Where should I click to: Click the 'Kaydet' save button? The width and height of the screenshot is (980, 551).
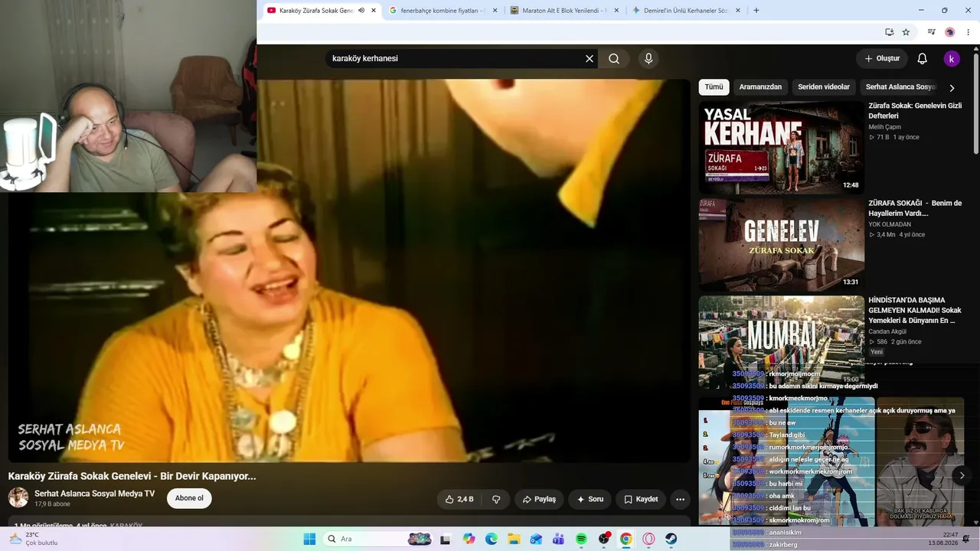pyautogui.click(x=641, y=499)
